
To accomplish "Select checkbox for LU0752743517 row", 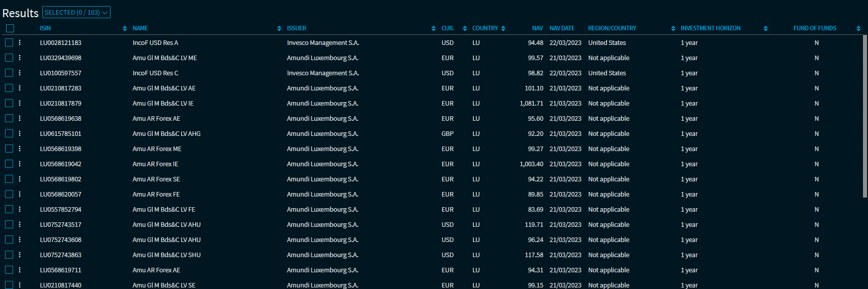I will tap(9, 225).
